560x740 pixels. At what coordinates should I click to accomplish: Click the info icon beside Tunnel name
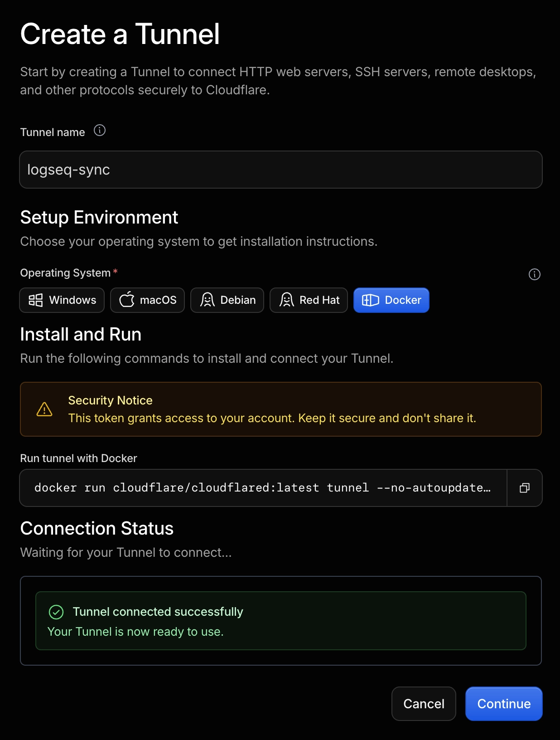click(100, 131)
